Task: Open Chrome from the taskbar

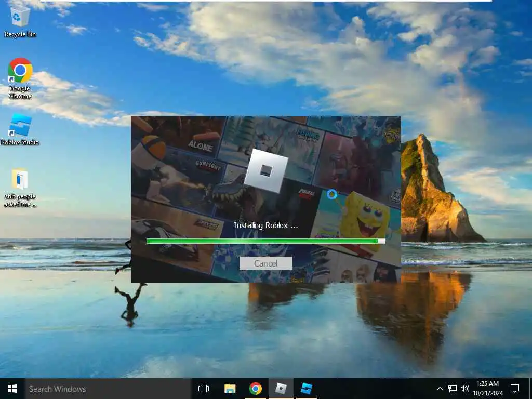Action: 256,389
